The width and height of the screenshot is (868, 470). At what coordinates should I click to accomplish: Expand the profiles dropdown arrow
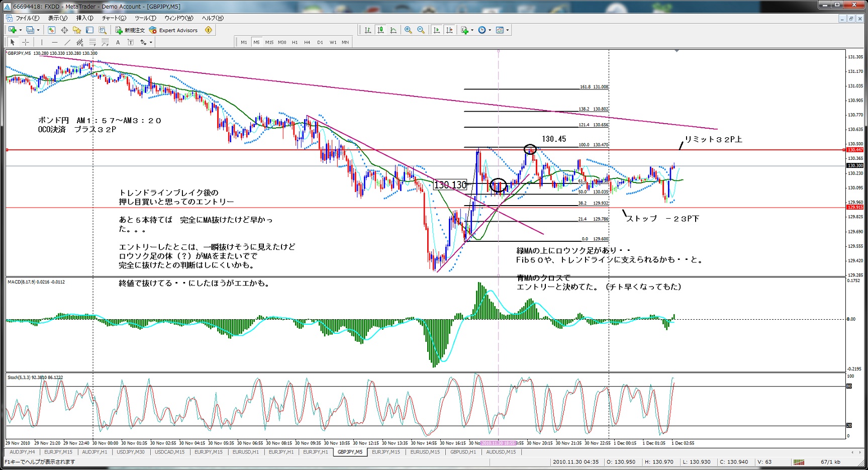coord(38,30)
